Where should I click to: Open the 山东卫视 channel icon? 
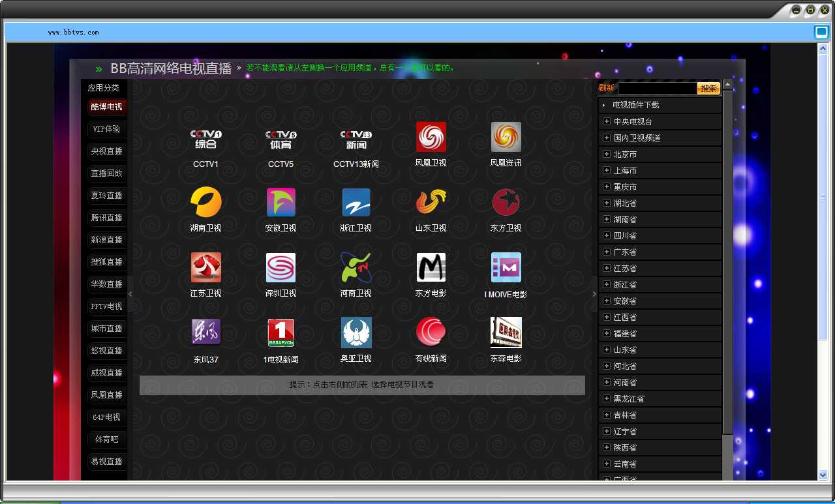tap(431, 202)
